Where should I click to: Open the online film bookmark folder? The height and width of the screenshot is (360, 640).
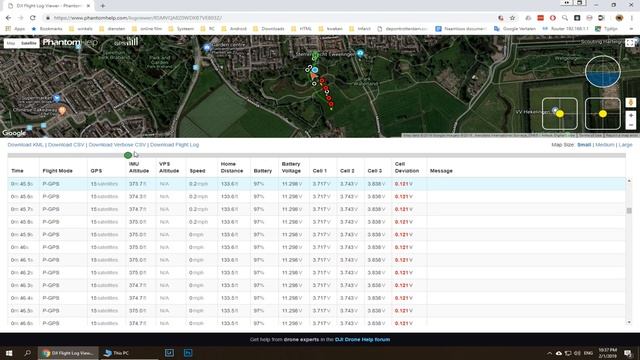point(147,29)
